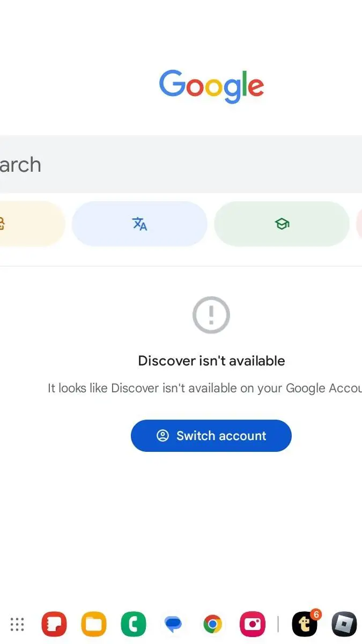The height and width of the screenshot is (644, 362).
Task: Tap the partially visible pink shortcut chip
Action: (x=358, y=224)
